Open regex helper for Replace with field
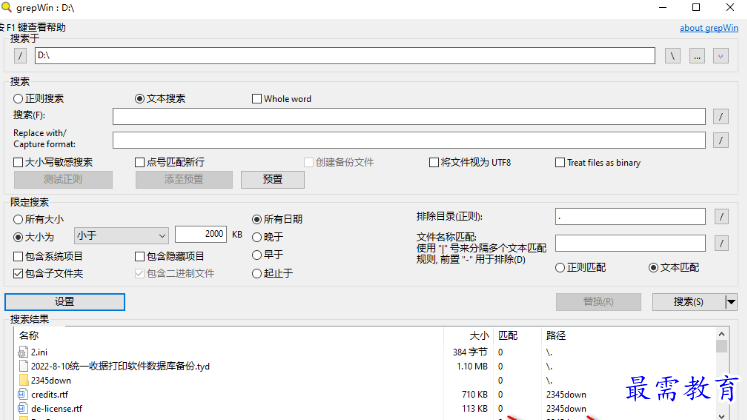Screen dimensions: 747x420 tap(721, 140)
